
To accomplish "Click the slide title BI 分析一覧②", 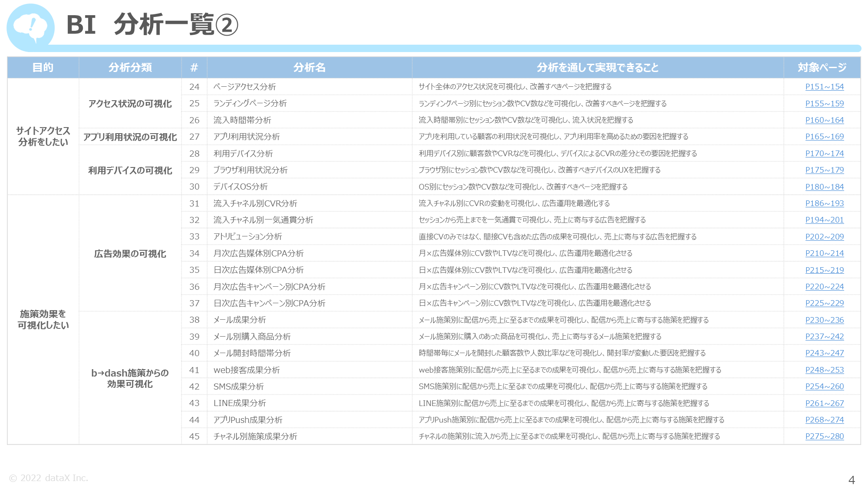I will (x=152, y=24).
